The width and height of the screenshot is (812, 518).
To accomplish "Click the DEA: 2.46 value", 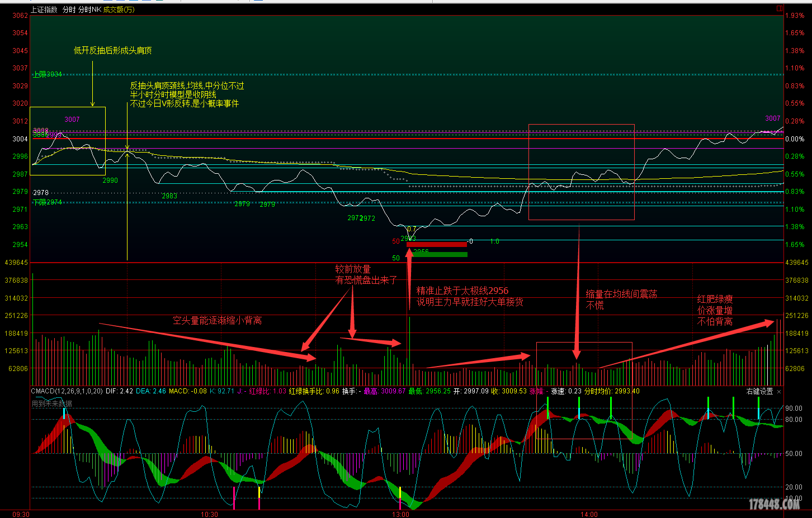I will 151,391.
